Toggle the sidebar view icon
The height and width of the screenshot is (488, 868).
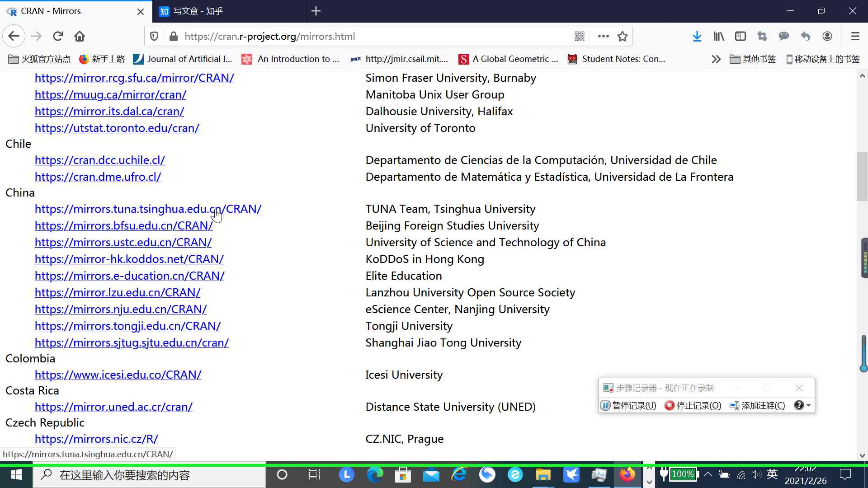740,36
